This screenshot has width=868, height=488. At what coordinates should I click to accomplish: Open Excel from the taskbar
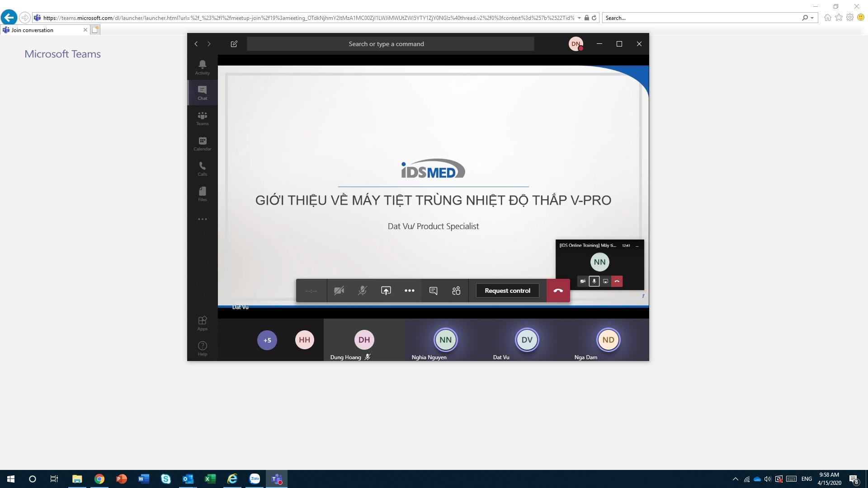tap(210, 479)
